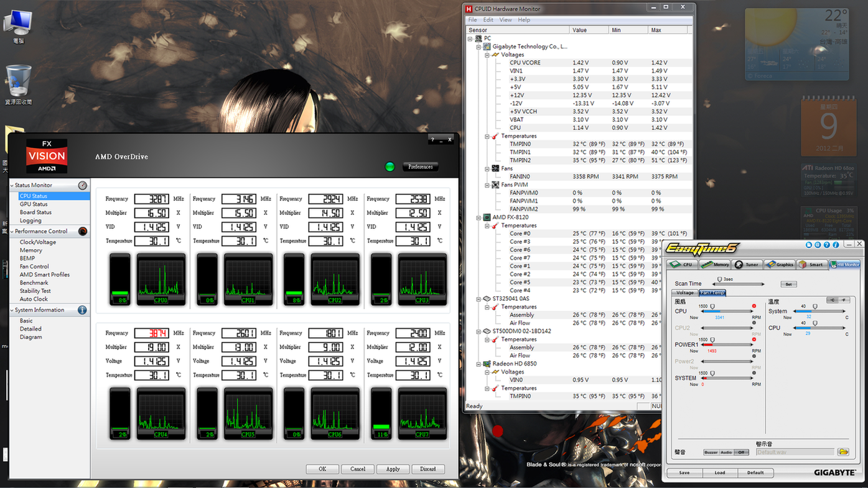Switch to the Memory tab in EasyTune6
This screenshot has height=488, width=868.
click(x=715, y=264)
